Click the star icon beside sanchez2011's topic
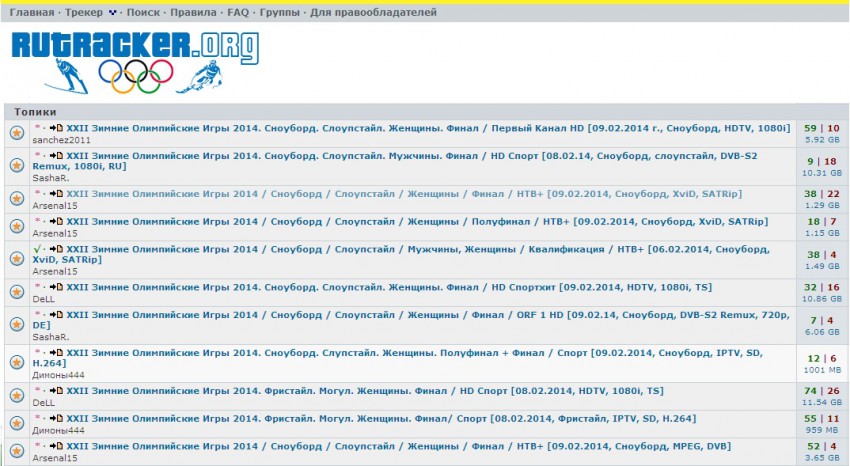850x466 pixels. point(17,134)
